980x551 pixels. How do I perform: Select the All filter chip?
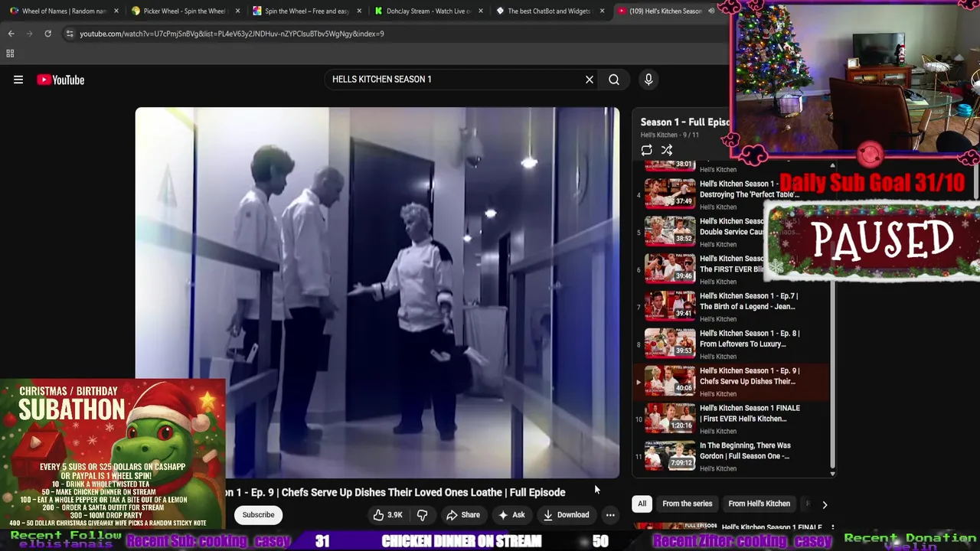pos(642,504)
